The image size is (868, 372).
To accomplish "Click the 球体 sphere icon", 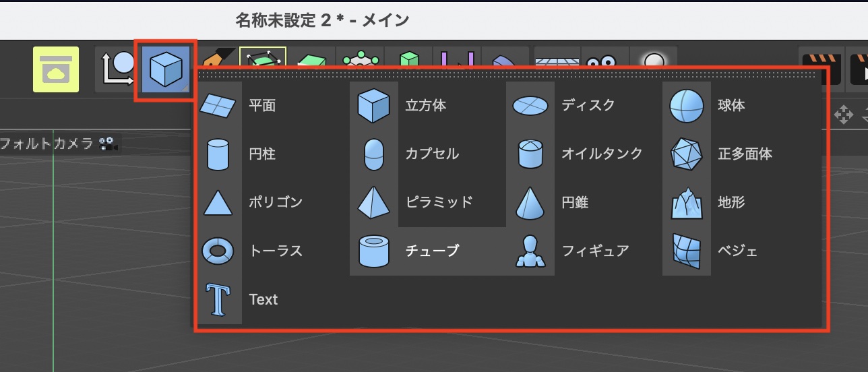I will coord(686,106).
